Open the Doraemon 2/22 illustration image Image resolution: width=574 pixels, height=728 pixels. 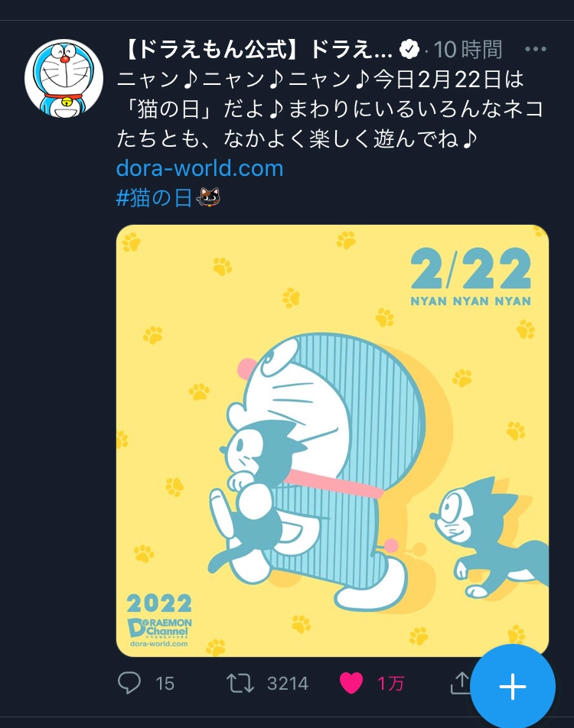tap(332, 440)
